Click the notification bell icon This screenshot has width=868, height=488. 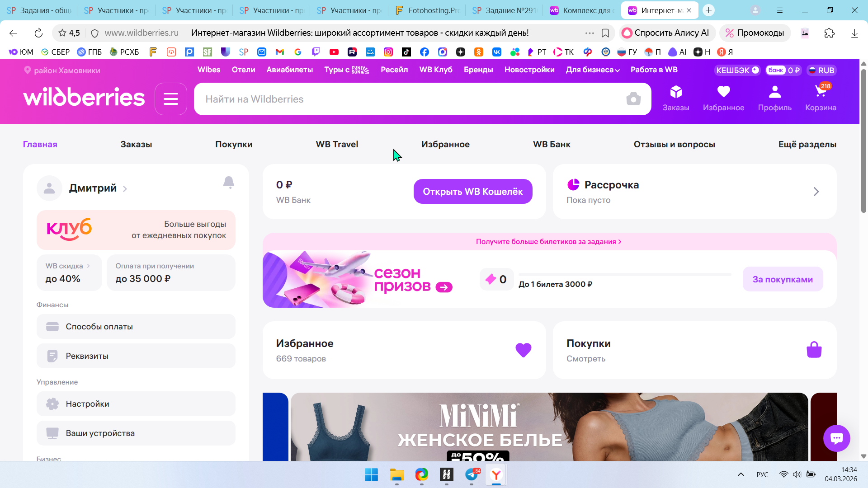pos(229,182)
